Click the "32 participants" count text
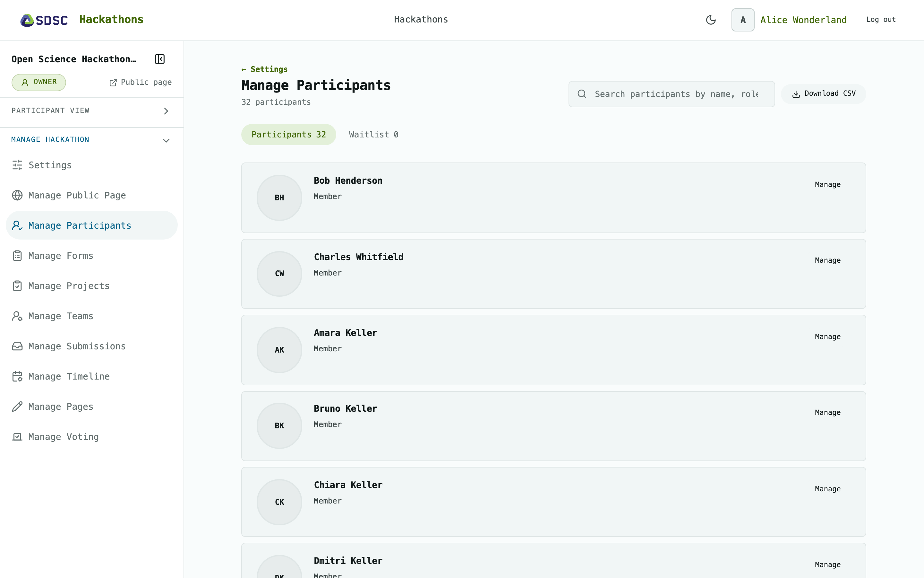 (276, 102)
